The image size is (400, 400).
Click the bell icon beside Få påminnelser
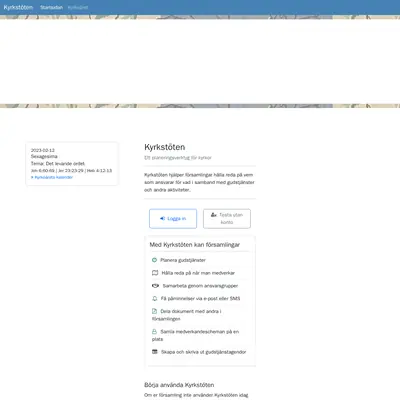pyautogui.click(x=154, y=298)
